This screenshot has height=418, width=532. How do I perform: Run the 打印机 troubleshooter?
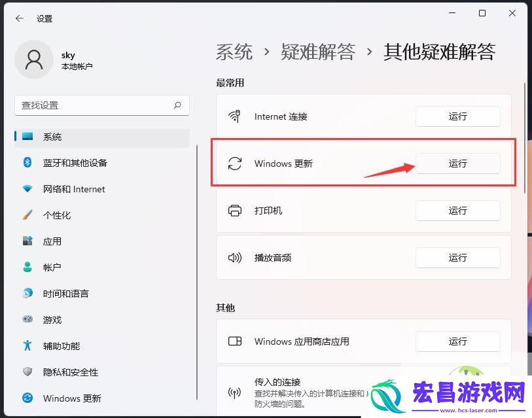pyautogui.click(x=457, y=211)
